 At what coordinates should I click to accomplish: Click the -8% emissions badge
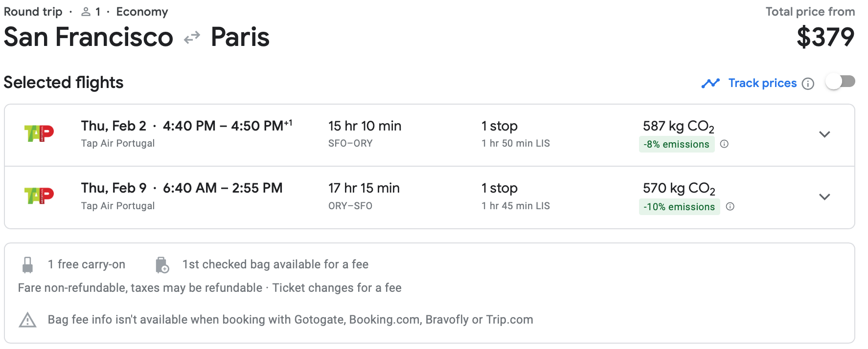tap(677, 144)
